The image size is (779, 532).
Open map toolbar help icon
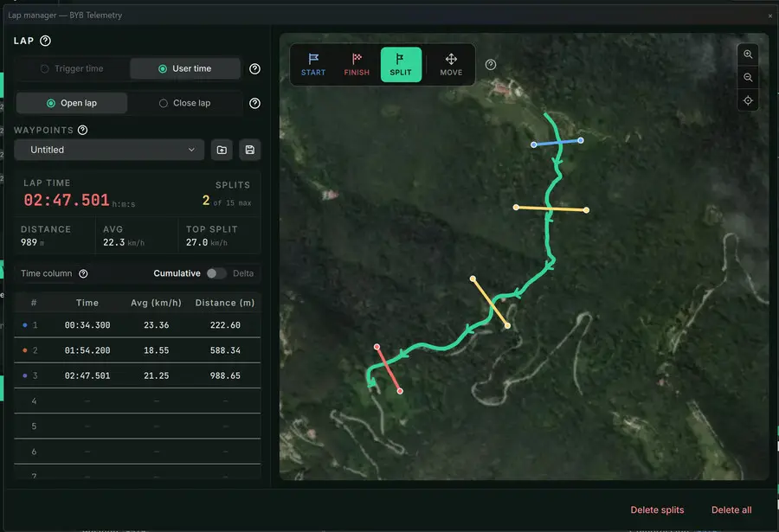(491, 65)
